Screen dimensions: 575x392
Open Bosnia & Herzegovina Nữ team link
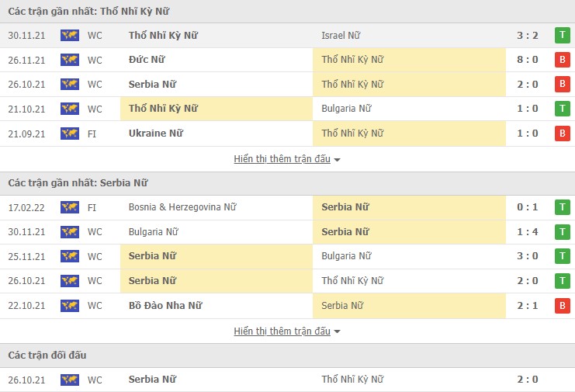(x=182, y=207)
